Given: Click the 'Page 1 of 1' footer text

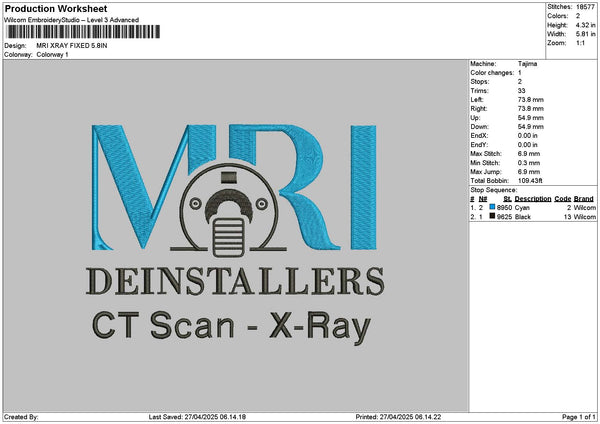Looking at the screenshot, I should click(579, 417).
